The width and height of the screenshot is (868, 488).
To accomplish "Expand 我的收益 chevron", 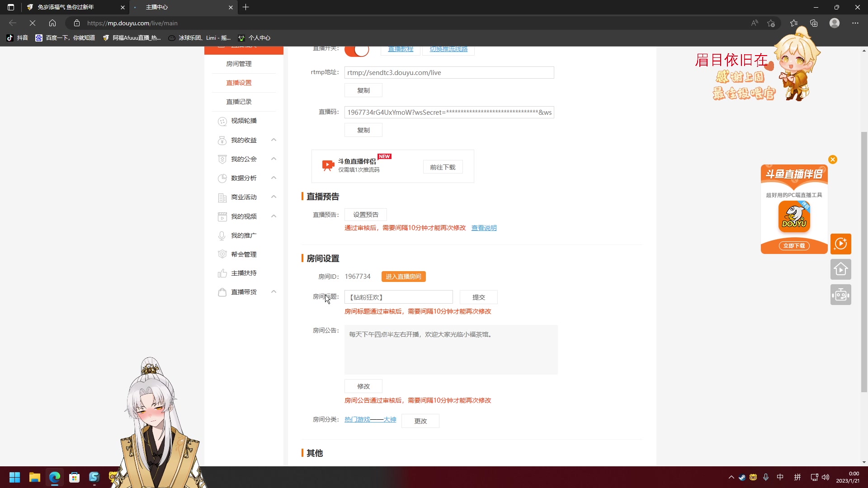I will pyautogui.click(x=274, y=140).
